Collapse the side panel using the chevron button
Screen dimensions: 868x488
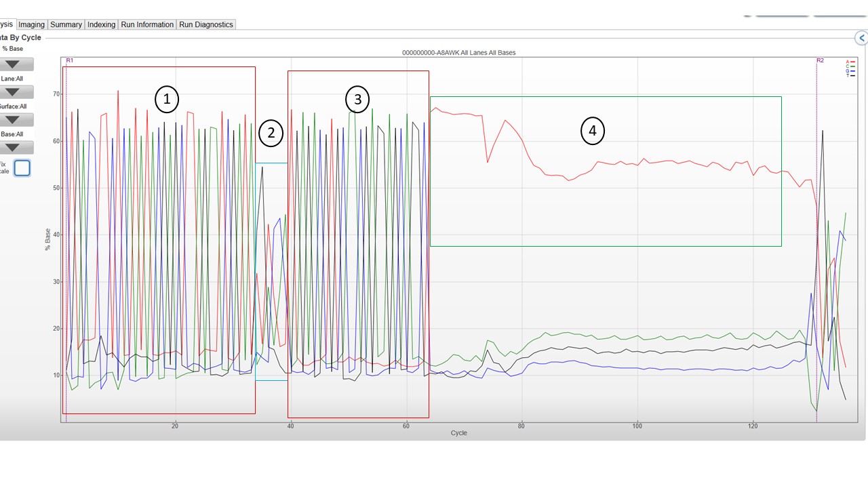861,39
